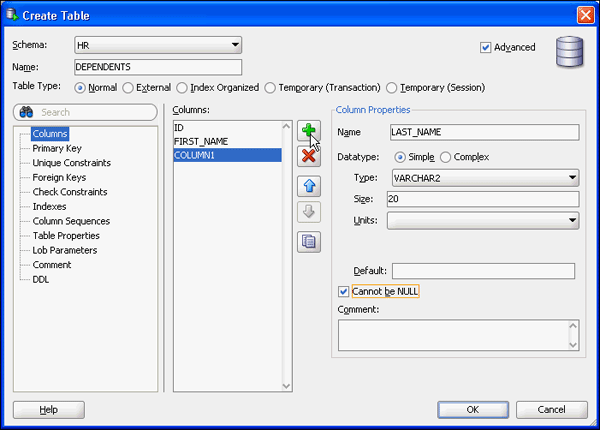The height and width of the screenshot is (430, 600).
Task: Click the table Name field DEPENDENTS
Action: click(158, 67)
